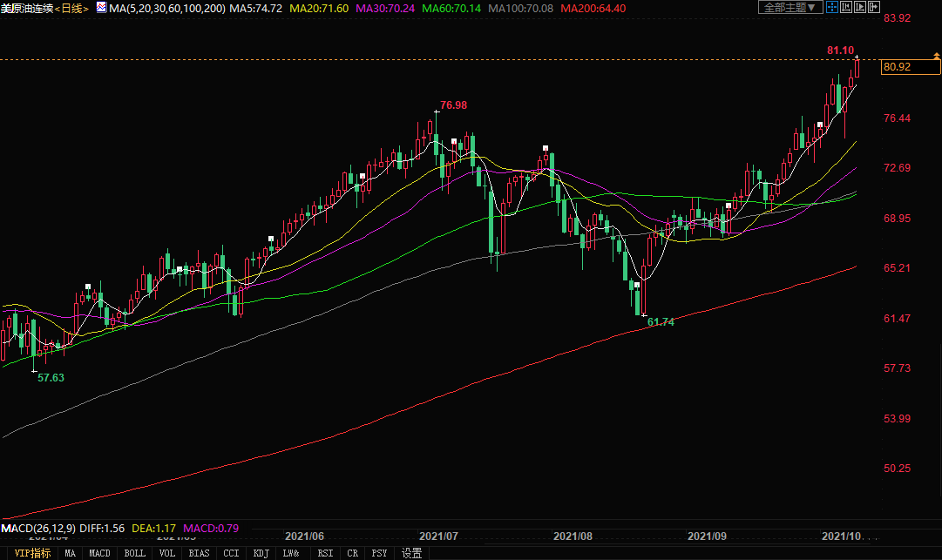Switch to the VIP指标 tab
The width and height of the screenshot is (942, 560).
tap(26, 553)
